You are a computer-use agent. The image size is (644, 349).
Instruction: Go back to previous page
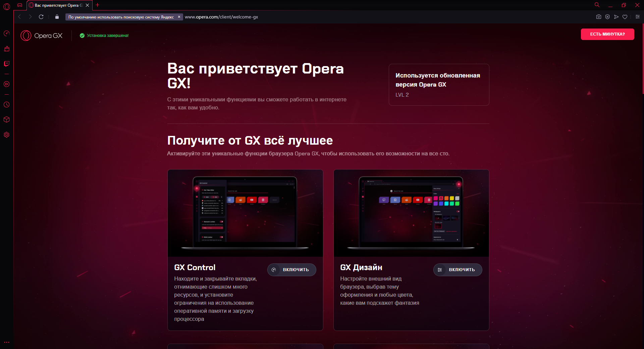click(19, 17)
